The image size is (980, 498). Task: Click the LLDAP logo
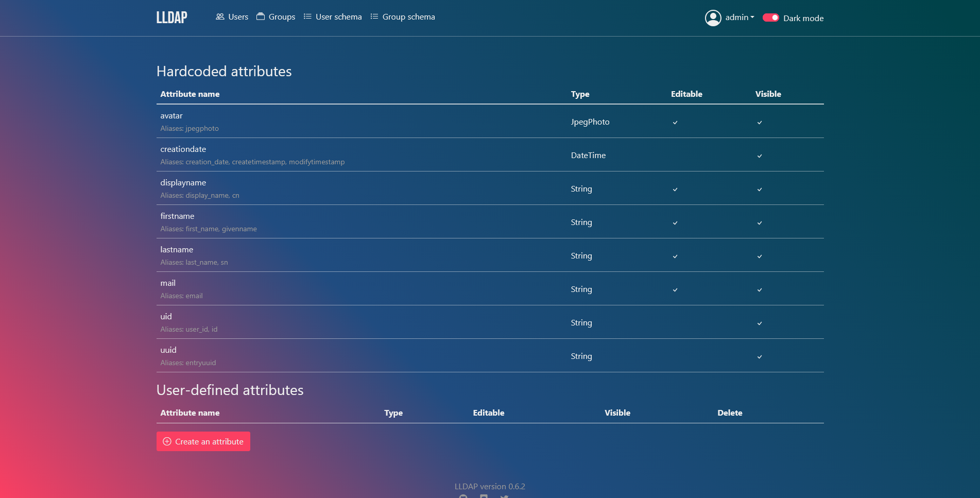pyautogui.click(x=171, y=18)
